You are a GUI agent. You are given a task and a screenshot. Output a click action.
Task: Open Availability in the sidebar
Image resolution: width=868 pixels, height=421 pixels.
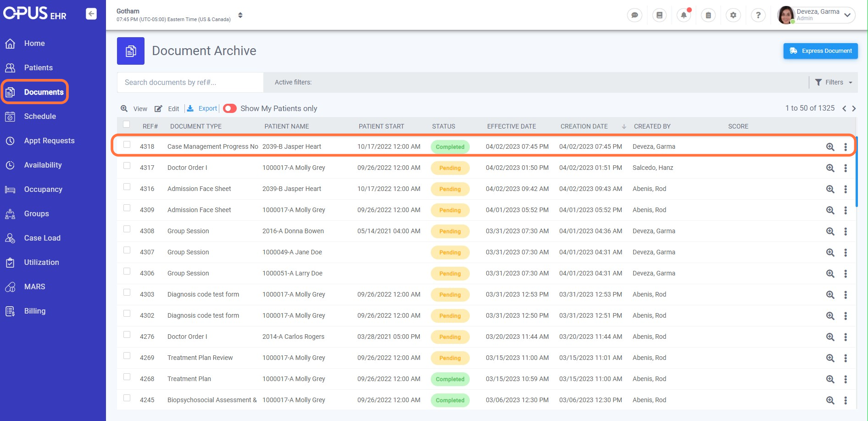tap(43, 165)
